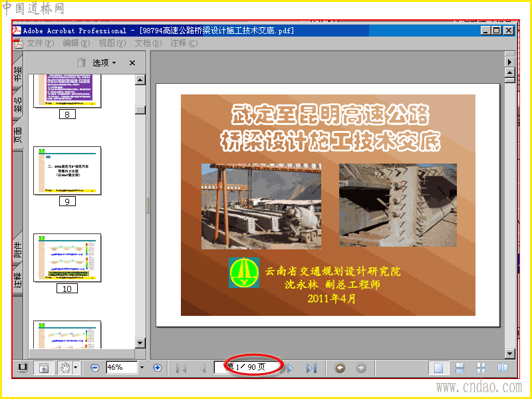The width and height of the screenshot is (532, 399).
Task: Go to next page arrow
Action: pyautogui.click(x=290, y=368)
